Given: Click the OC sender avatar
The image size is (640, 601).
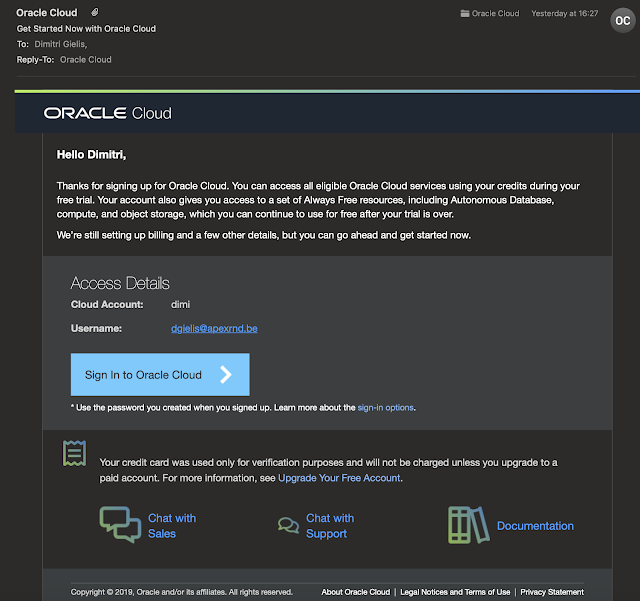Looking at the screenshot, I should (620, 21).
